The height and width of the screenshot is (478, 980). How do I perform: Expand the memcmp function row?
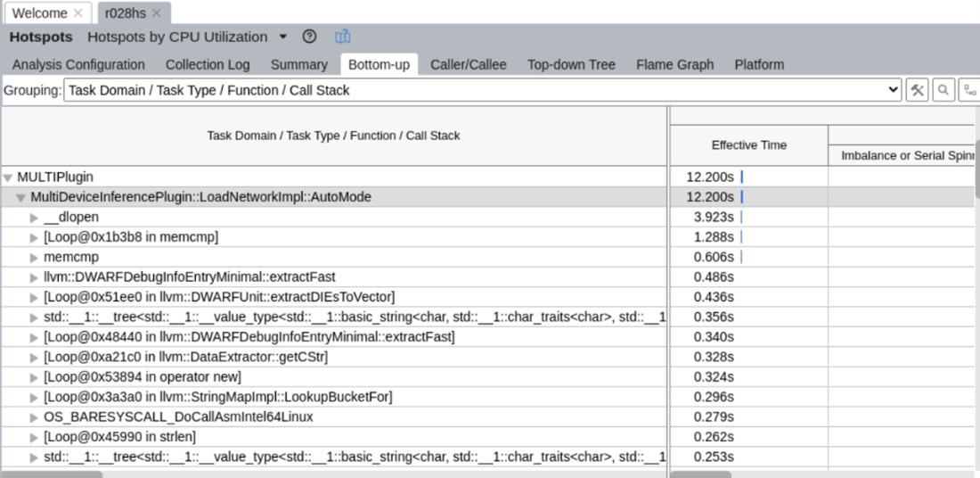(35, 258)
